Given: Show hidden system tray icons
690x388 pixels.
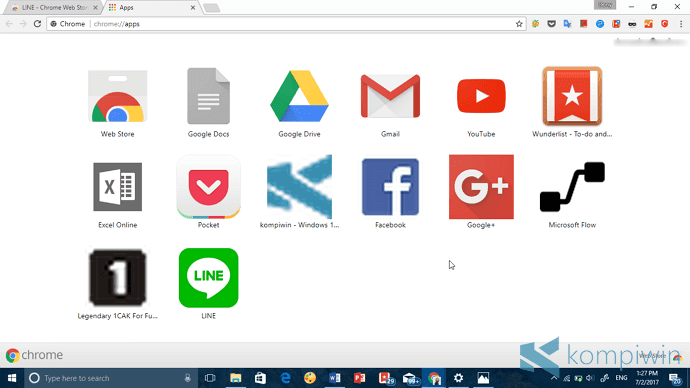Looking at the screenshot, I should click(554, 378).
